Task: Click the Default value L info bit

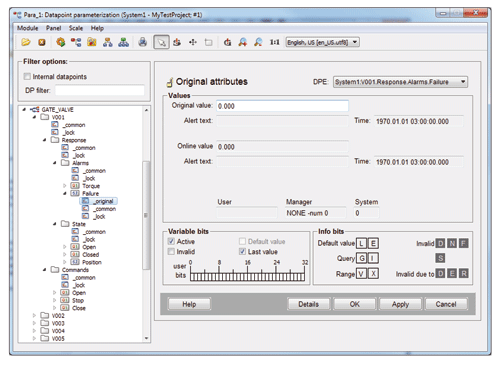Action: (x=361, y=243)
